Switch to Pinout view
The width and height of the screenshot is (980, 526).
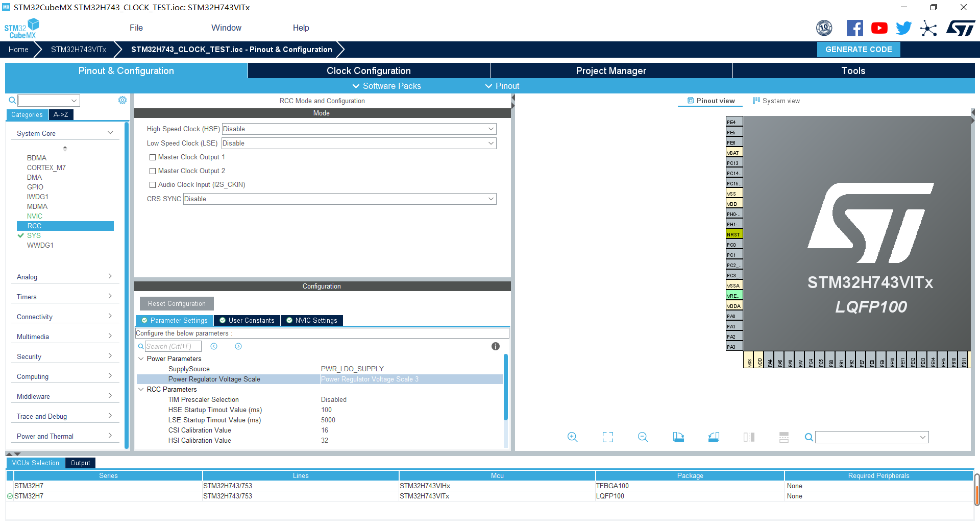[x=710, y=101]
